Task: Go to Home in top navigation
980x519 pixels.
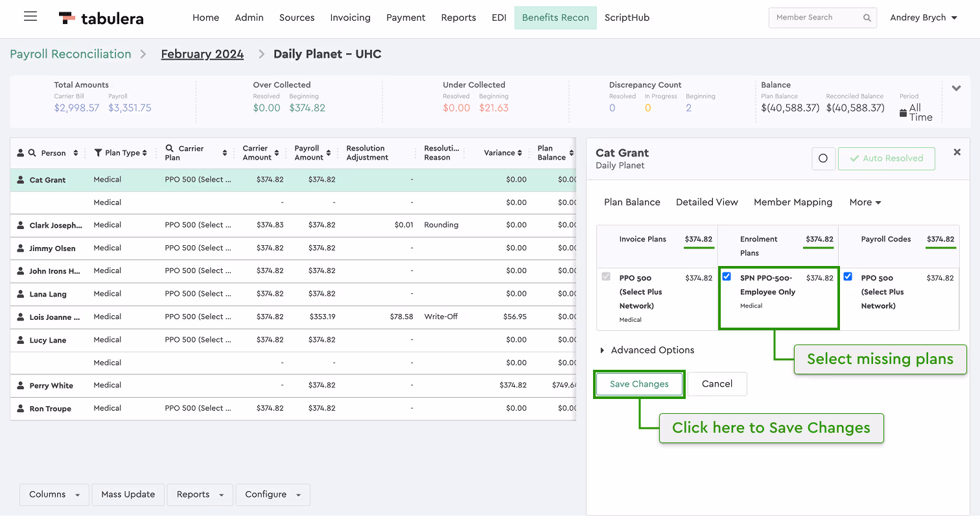Action: 205,18
